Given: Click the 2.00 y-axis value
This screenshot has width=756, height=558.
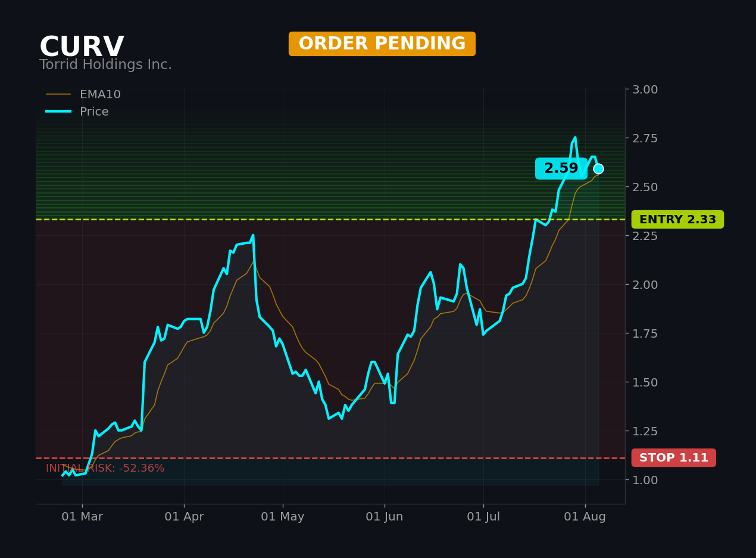Looking at the screenshot, I should [645, 285].
